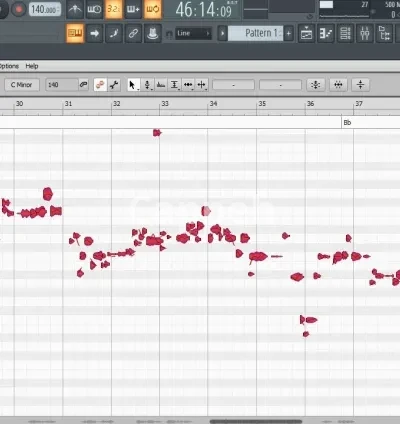The image size is (400, 424).
Task: Select the main arrow tool
Action: tap(133, 85)
